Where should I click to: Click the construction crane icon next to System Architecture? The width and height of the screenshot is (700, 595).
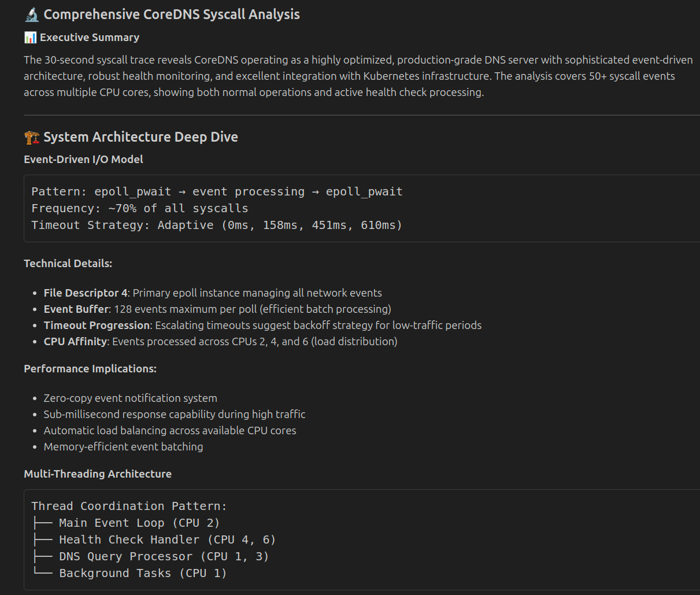click(32, 136)
